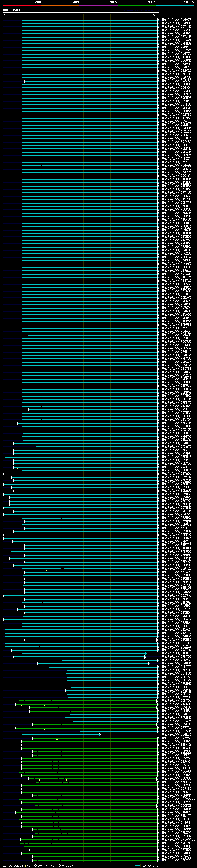Screen dimensions: 197x868
Task: Select hit label UniRef100_Q6TFQ2
Action: [x=177, y=104]
